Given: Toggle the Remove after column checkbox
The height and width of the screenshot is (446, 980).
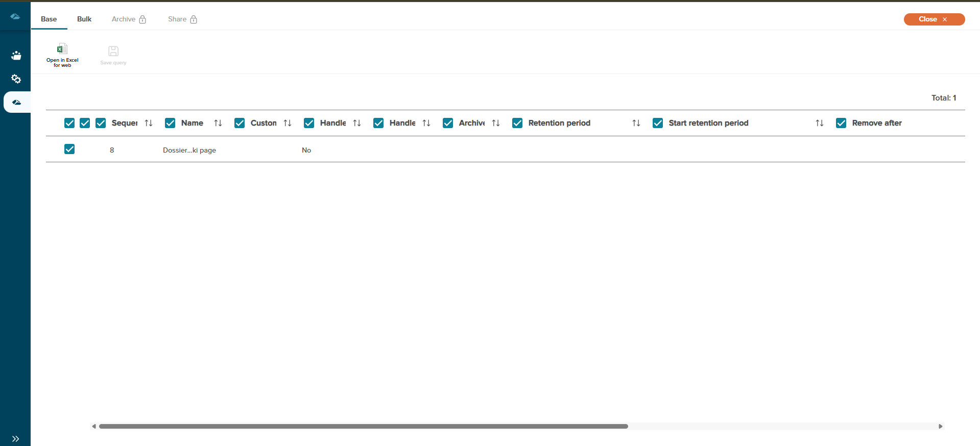Looking at the screenshot, I should tap(841, 123).
